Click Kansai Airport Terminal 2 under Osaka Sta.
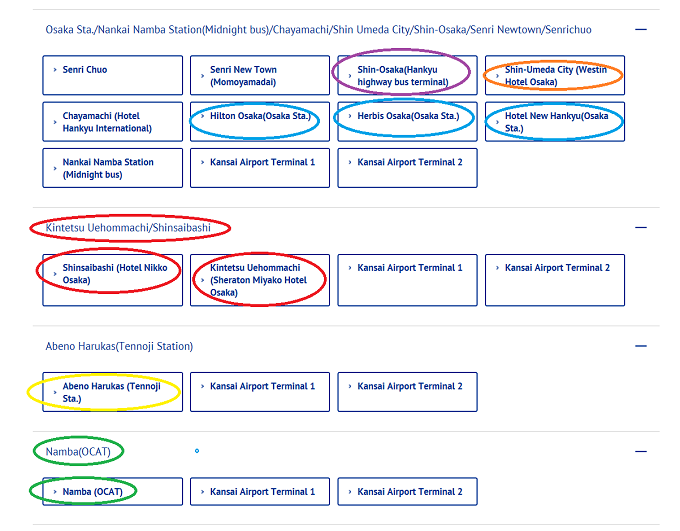The height and width of the screenshot is (531, 680). [407, 168]
